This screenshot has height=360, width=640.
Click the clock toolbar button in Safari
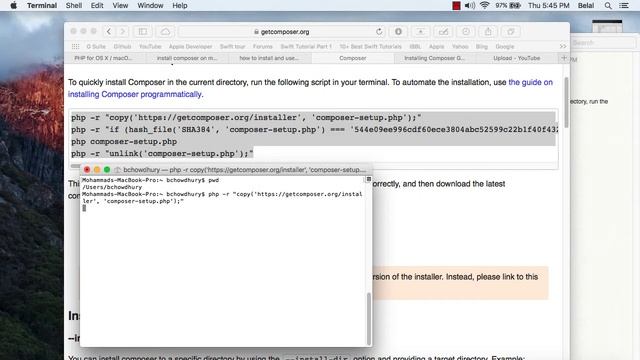pos(466,31)
